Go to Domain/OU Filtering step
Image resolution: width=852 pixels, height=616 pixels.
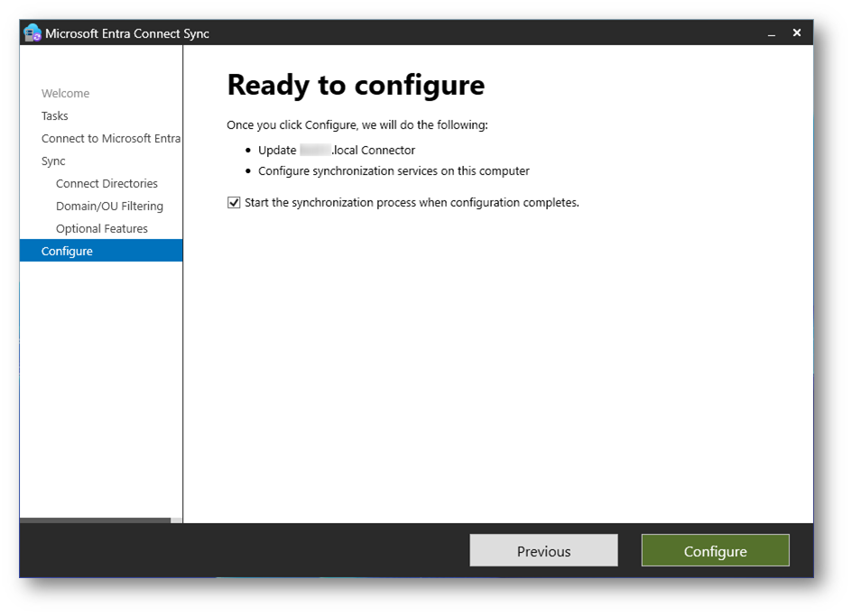coord(109,207)
